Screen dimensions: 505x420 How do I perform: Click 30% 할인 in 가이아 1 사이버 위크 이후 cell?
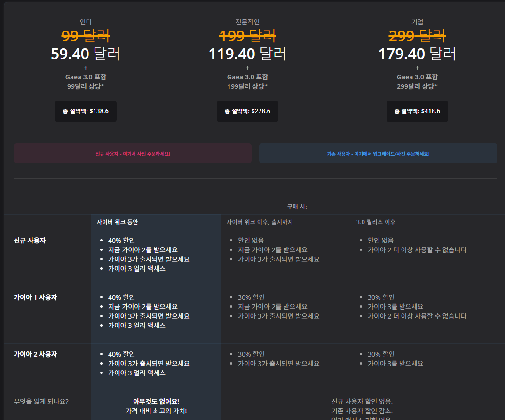point(251,297)
